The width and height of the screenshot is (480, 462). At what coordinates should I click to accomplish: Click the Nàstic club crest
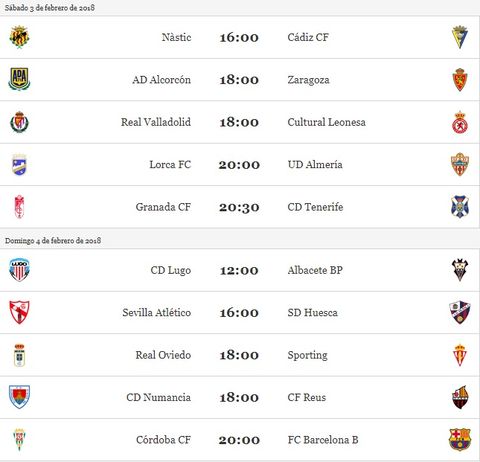(x=19, y=37)
